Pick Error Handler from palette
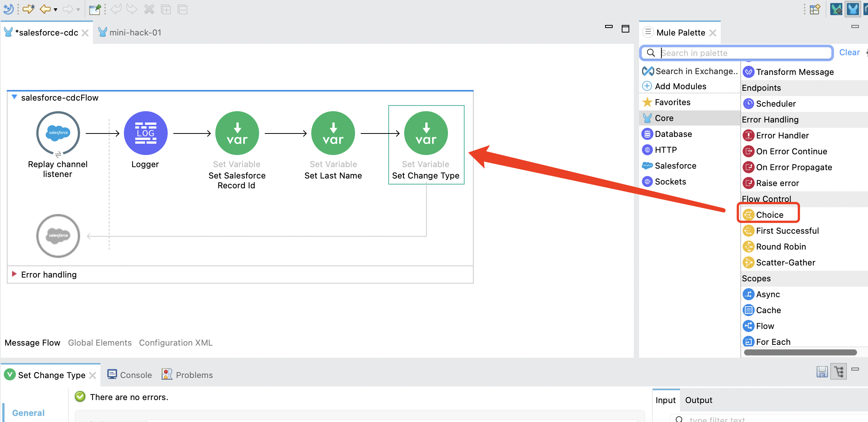Screen dimensions: 868x422 coord(776,135)
